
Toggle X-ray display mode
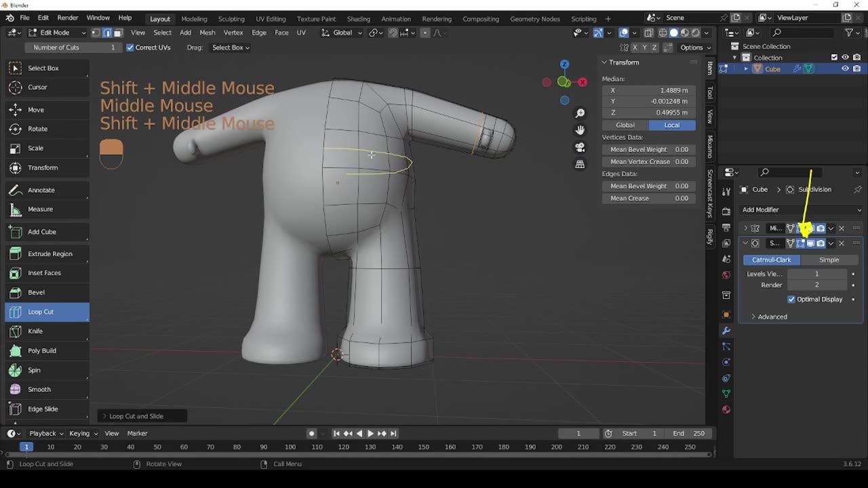coord(649,33)
